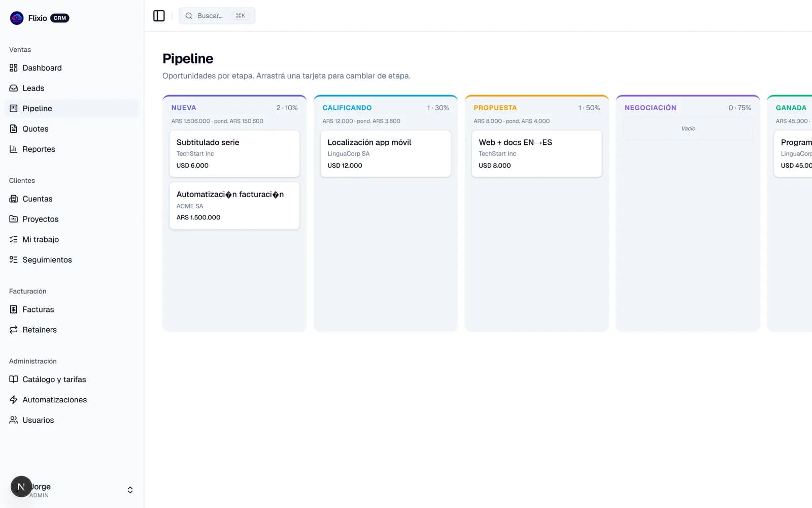The width and height of the screenshot is (812, 508).
Task: Open Cuentas under Clientes
Action: (x=72, y=199)
